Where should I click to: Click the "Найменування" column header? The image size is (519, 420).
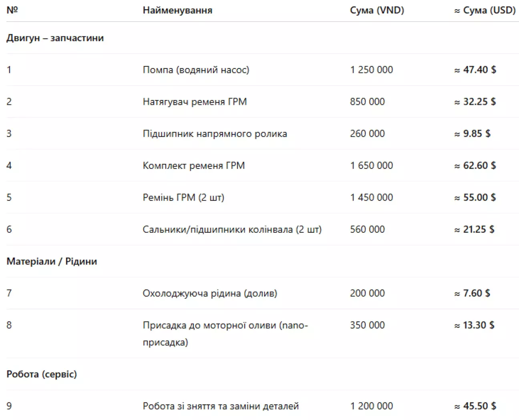177,10
